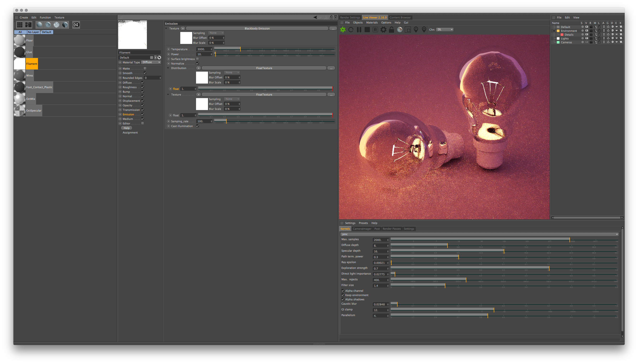Click the grid view icon in material manager

(x=20, y=25)
